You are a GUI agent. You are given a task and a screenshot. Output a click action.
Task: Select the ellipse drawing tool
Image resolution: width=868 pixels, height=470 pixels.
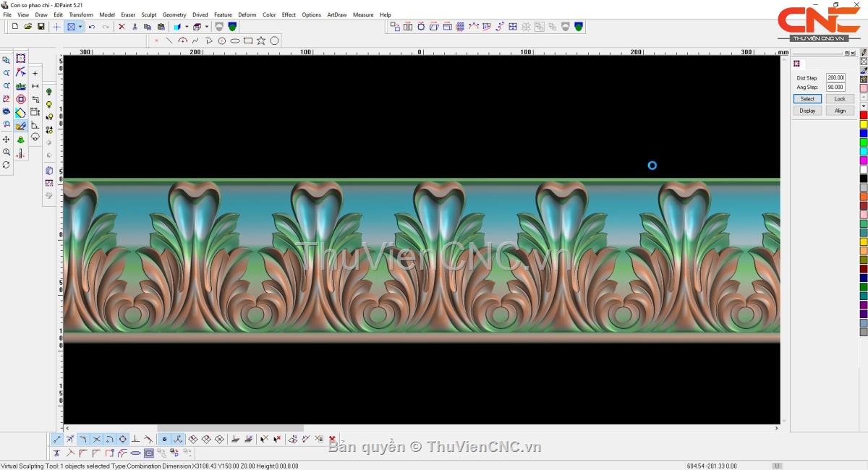tap(235, 40)
